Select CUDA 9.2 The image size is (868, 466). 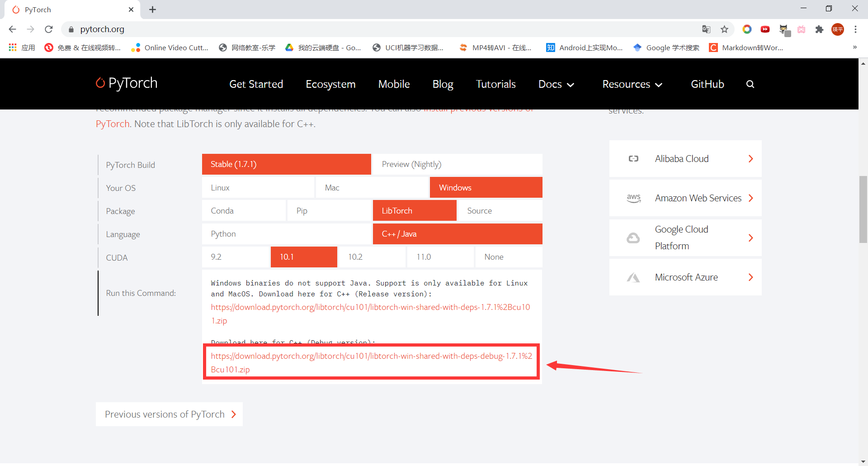pos(236,257)
